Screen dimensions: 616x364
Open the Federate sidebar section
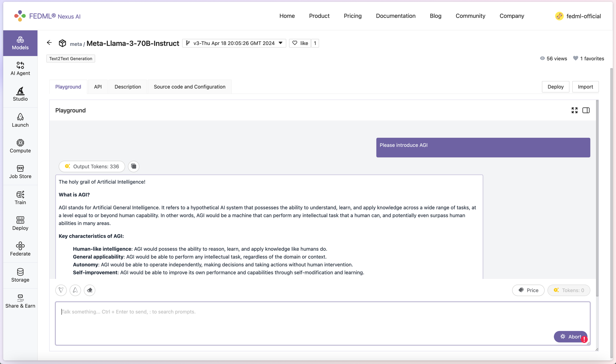[20, 249]
